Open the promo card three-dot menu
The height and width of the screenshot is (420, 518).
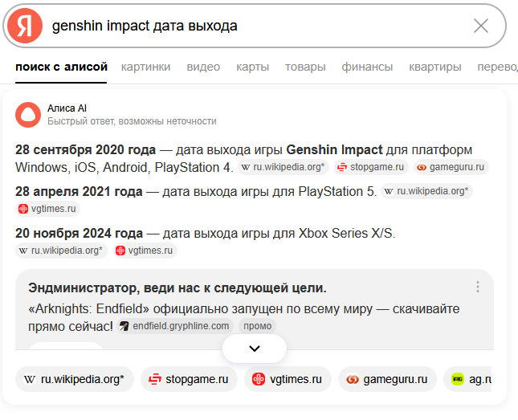point(478,287)
